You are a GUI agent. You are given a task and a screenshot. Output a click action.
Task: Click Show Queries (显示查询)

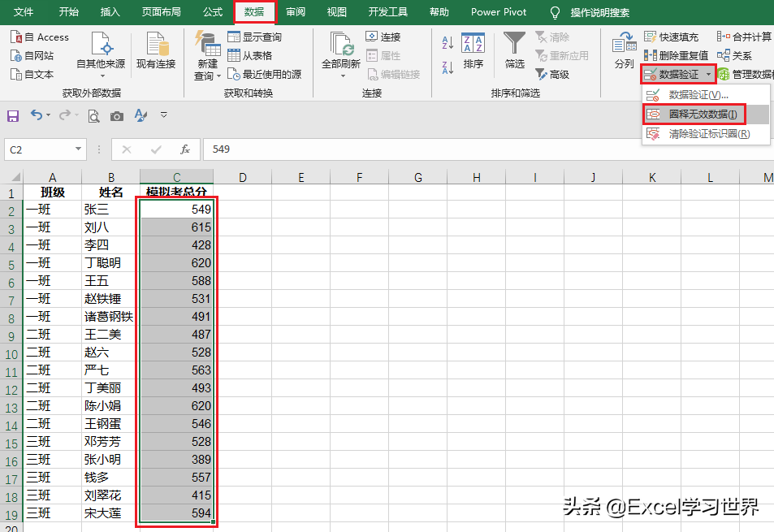(255, 37)
